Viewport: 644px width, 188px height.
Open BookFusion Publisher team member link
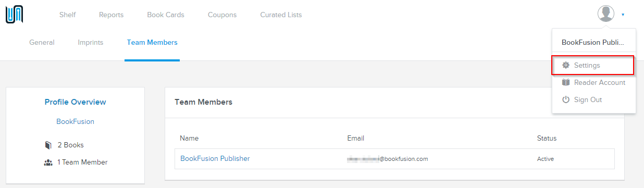coord(215,158)
